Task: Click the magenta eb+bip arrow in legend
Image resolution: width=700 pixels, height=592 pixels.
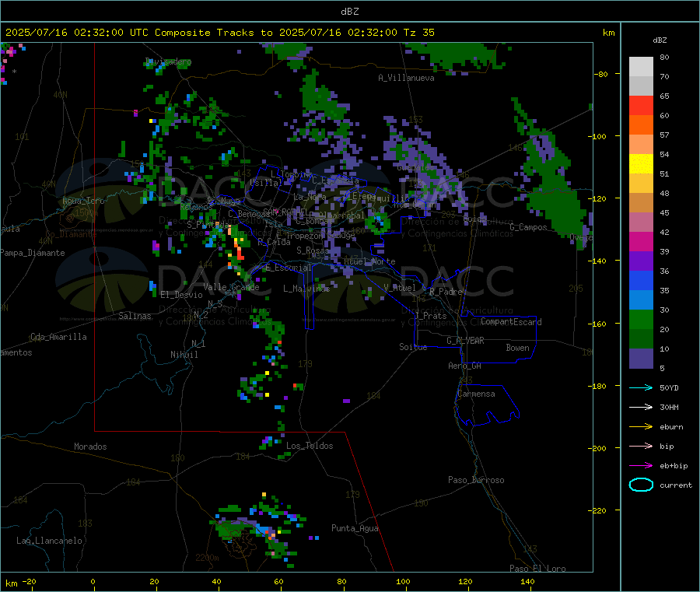Action: [x=641, y=466]
